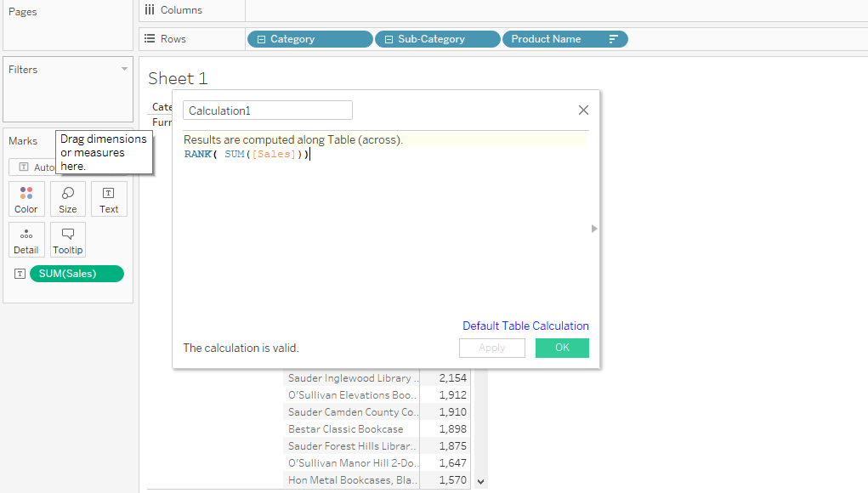Close the Calculation1 editor dialog
868x493 pixels.
point(583,110)
